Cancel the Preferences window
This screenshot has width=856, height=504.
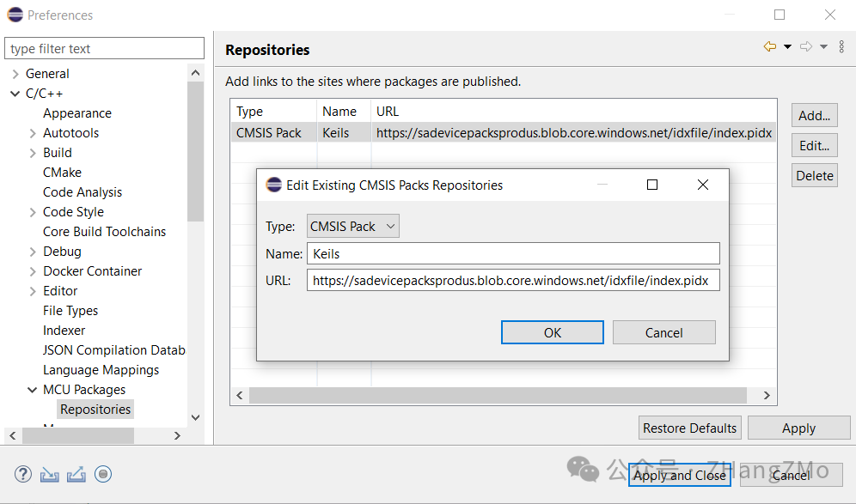coord(791,475)
